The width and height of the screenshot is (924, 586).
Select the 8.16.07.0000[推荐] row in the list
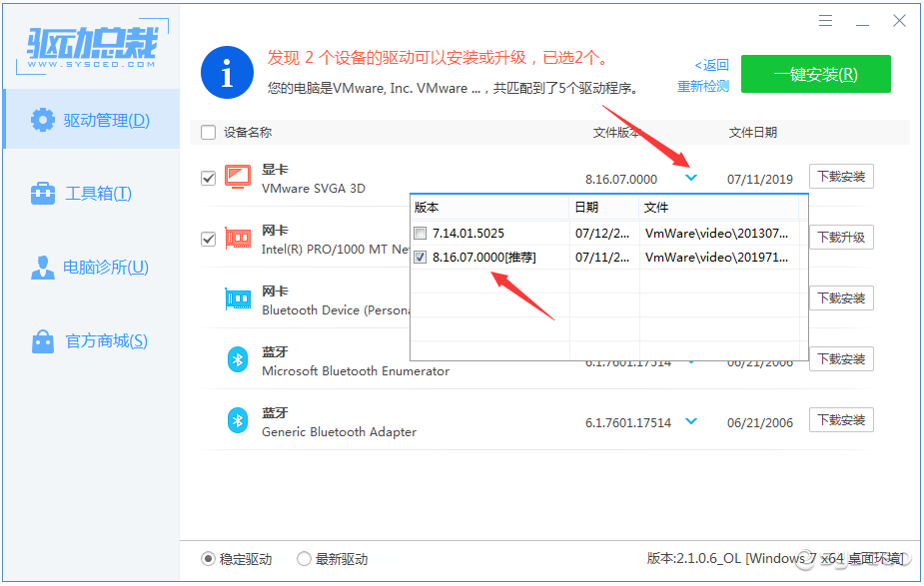[489, 257]
